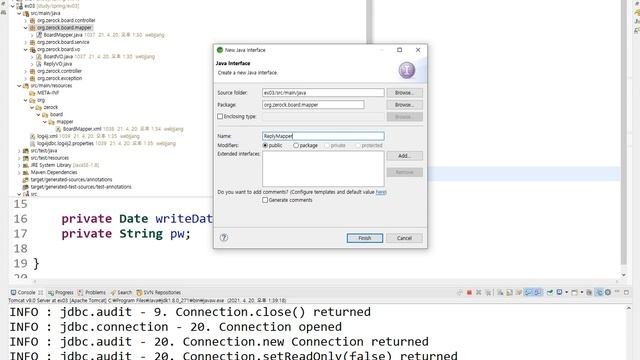The image size is (640, 360).
Task: Click Pin Console icon
Action: click(550, 292)
